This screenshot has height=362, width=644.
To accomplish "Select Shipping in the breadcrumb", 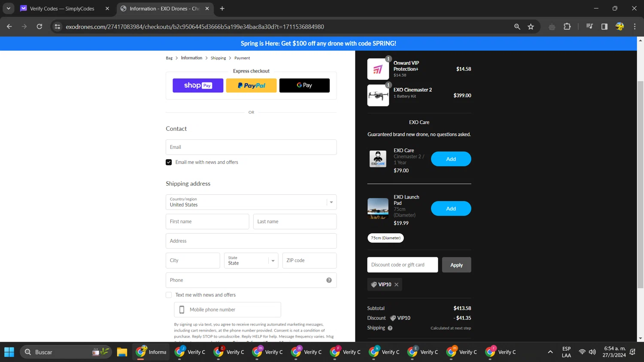I will click(x=218, y=58).
